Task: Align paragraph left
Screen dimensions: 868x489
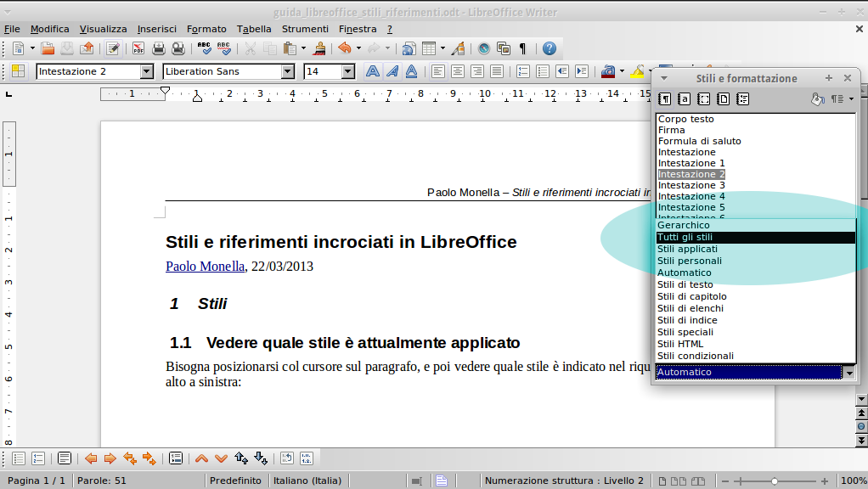Action: 438,71
